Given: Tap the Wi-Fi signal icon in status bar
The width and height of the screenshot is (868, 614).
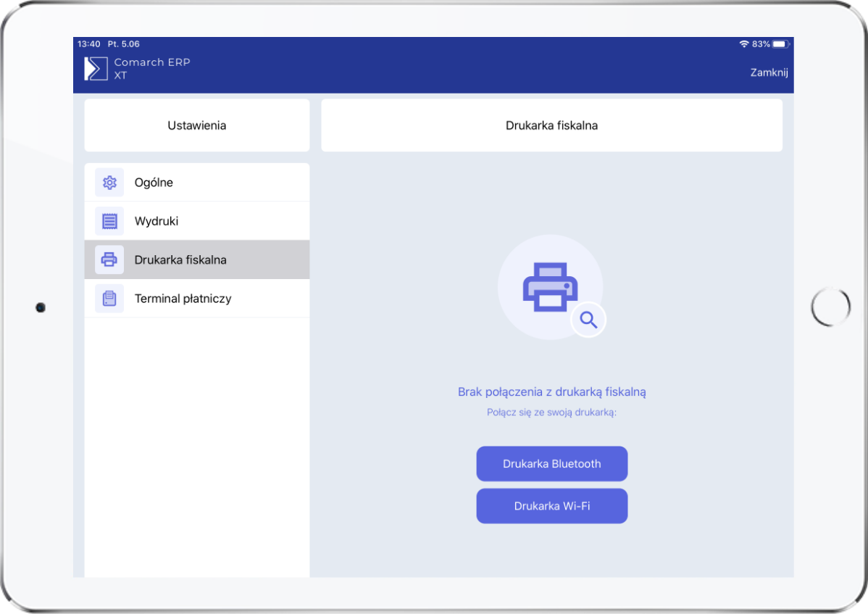Looking at the screenshot, I should pyautogui.click(x=743, y=44).
